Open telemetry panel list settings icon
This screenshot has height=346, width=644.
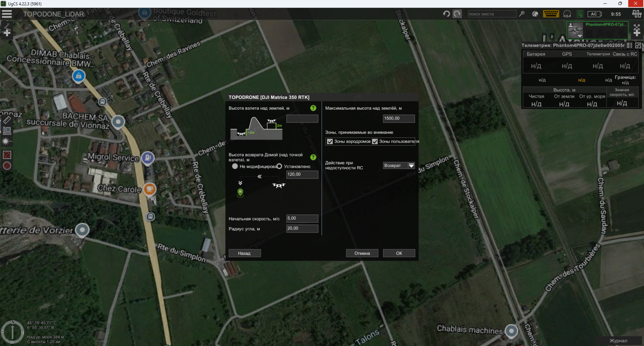pyautogui.click(x=629, y=45)
